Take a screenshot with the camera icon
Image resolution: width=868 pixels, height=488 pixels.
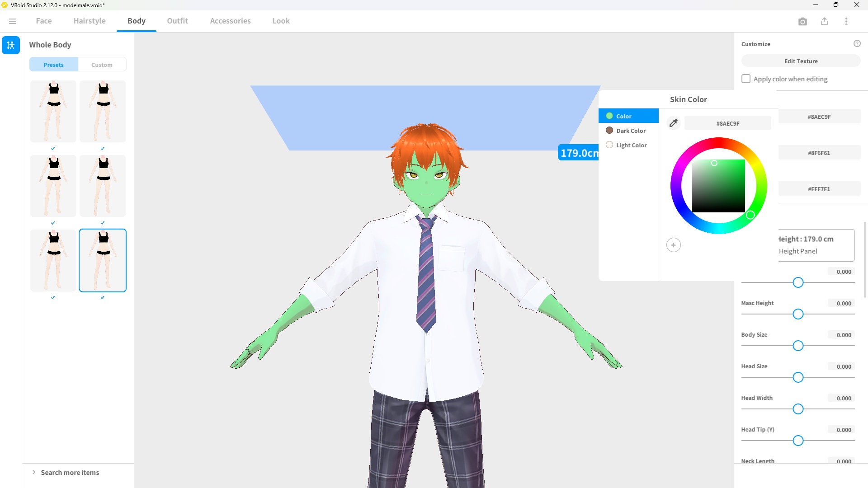pyautogui.click(x=803, y=21)
